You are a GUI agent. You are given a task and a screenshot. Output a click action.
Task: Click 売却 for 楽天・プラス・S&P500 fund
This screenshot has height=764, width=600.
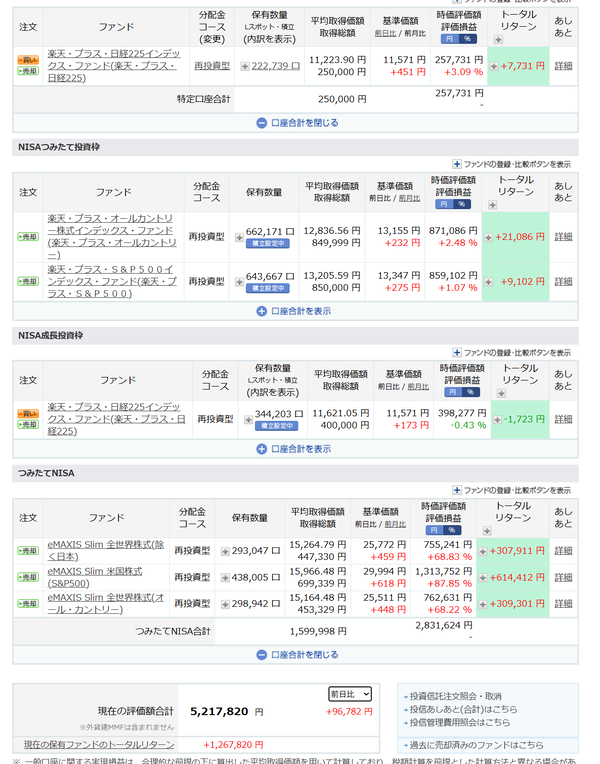click(28, 282)
